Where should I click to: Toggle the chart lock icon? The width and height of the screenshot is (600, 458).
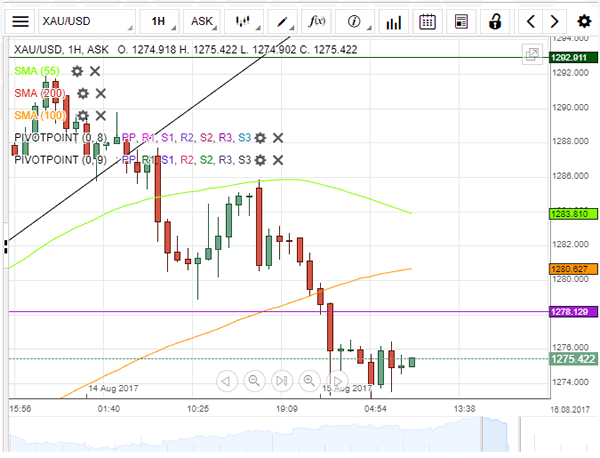[x=495, y=21]
